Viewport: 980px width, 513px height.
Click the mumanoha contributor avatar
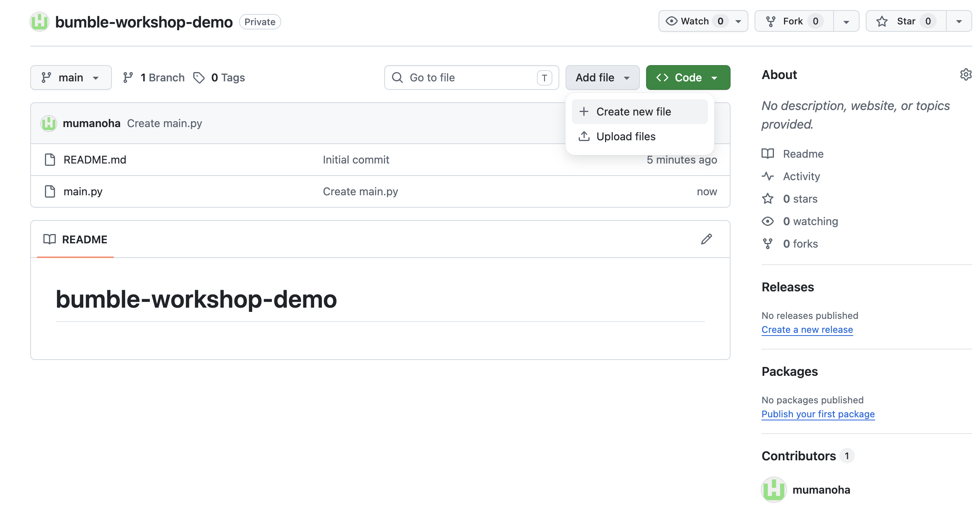coord(774,490)
